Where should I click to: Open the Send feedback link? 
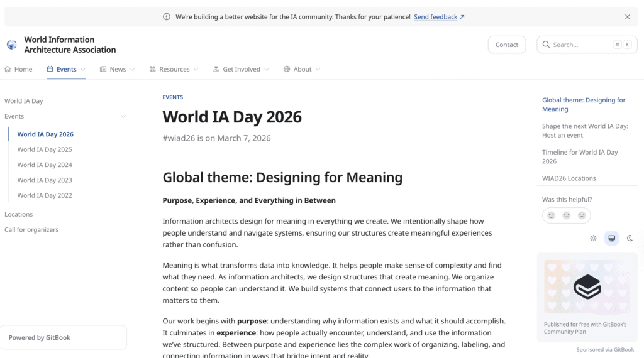[439, 17]
